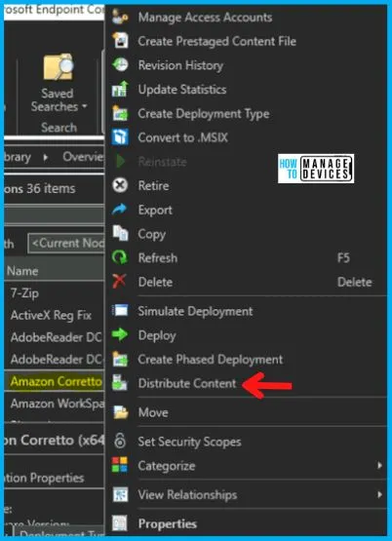The width and height of the screenshot is (392, 541).
Task: Open Revision History menu entry
Action: pyautogui.click(x=180, y=65)
